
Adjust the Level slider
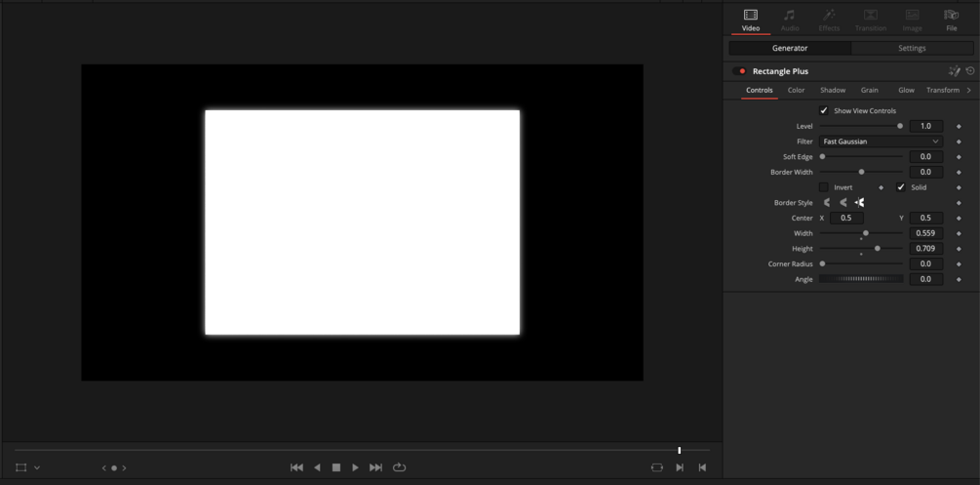[x=861, y=127]
